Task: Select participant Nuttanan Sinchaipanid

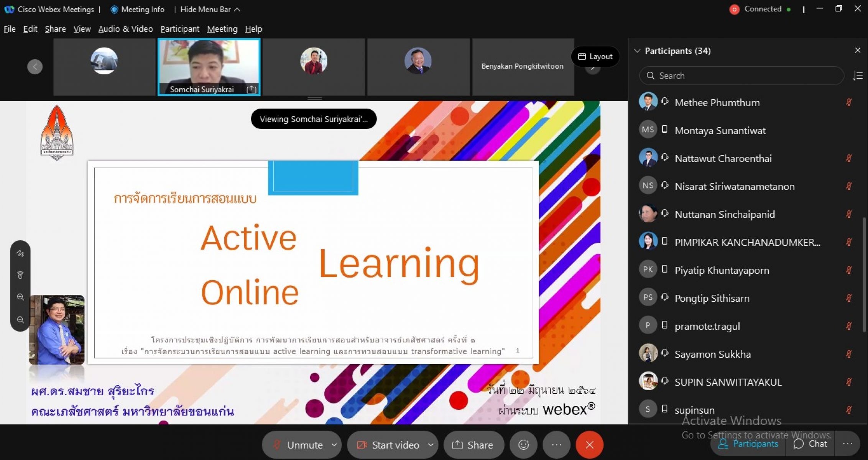Action: click(x=746, y=214)
